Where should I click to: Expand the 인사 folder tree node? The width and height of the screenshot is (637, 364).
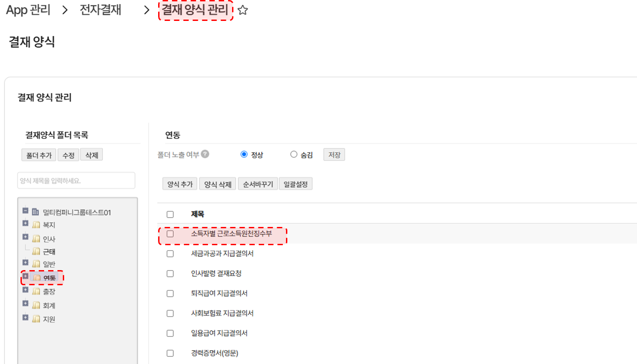point(25,237)
